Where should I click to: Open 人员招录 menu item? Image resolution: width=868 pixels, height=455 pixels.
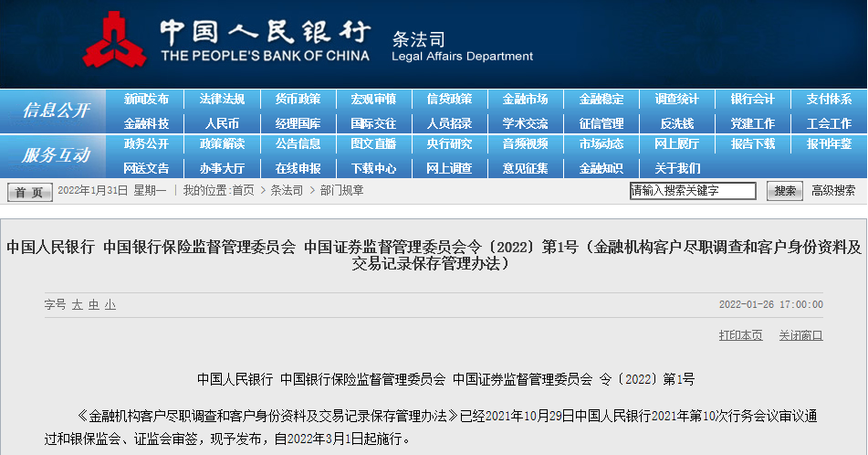[449, 123]
